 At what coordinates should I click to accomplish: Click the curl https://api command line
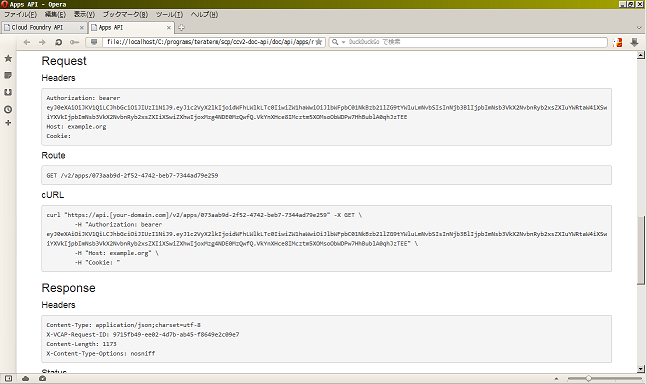[204, 215]
